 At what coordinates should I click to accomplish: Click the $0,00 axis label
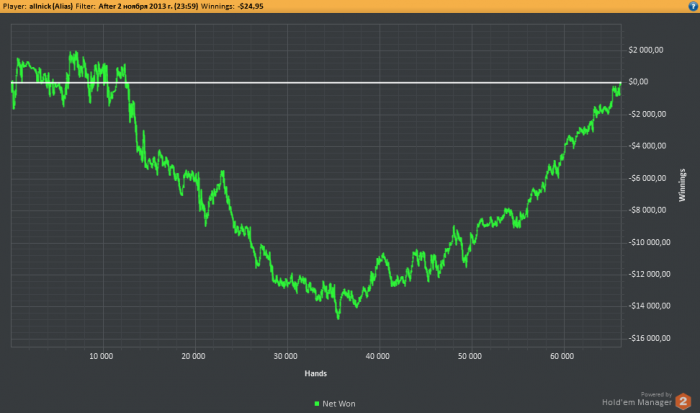click(x=638, y=82)
